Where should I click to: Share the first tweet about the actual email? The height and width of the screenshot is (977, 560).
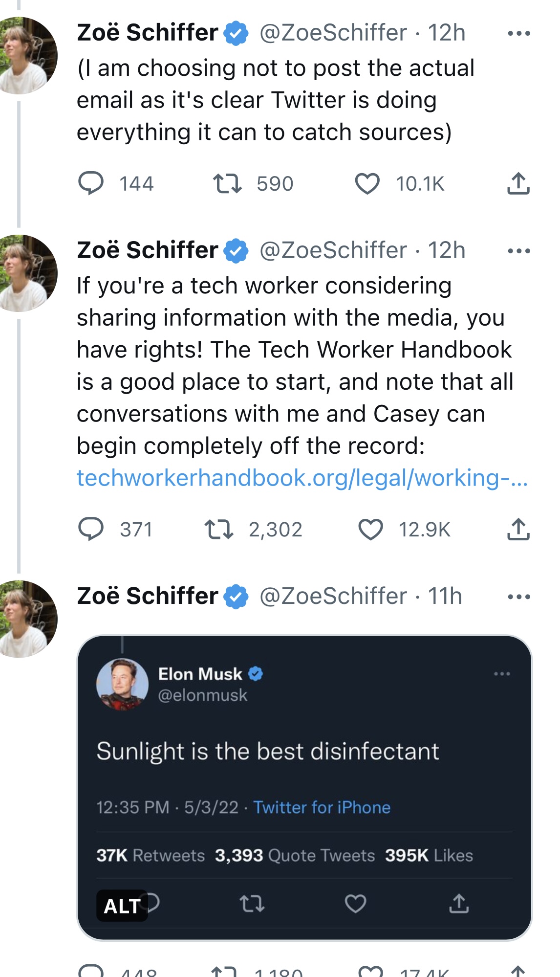[518, 184]
